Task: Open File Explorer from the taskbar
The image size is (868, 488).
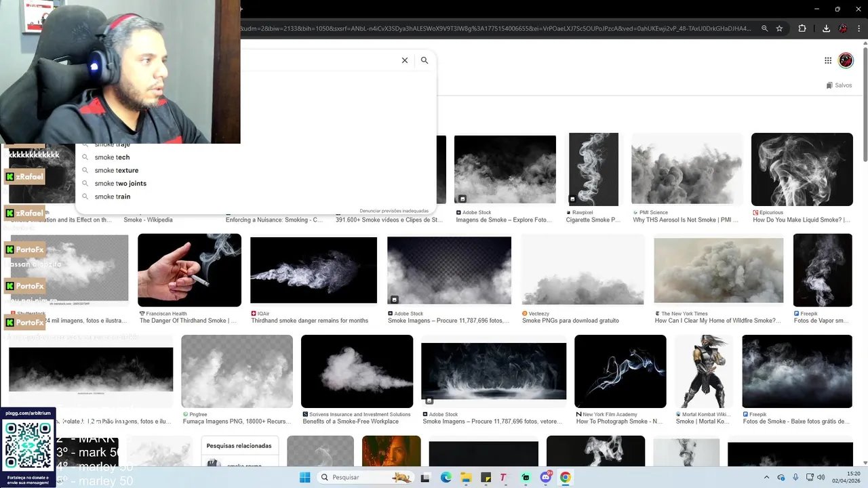Action: [466, 477]
